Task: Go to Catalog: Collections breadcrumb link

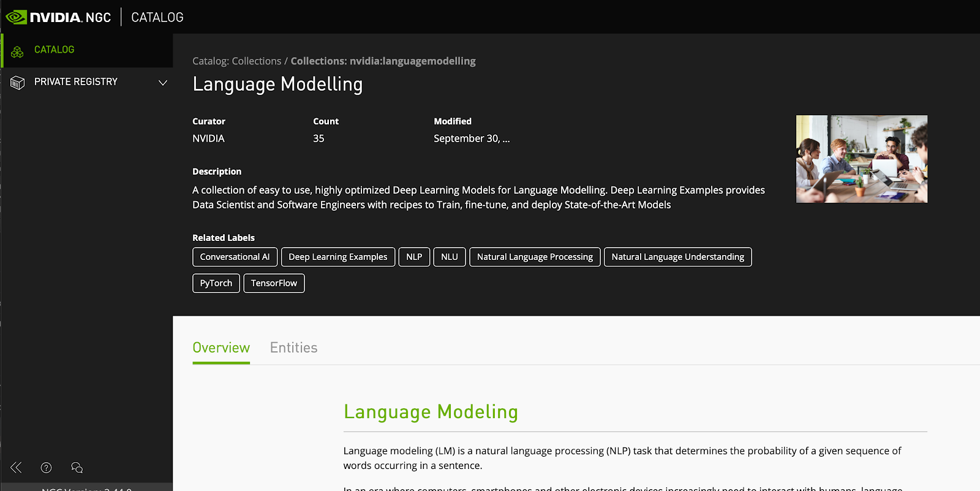Action: click(236, 61)
